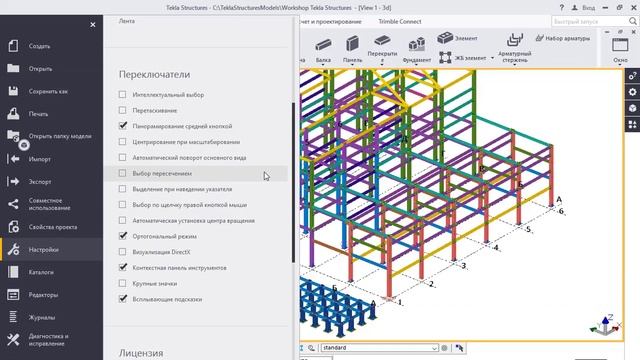
Task: Enable Выбор по щелчку правой кнопкой мыши
Action: (x=122, y=204)
